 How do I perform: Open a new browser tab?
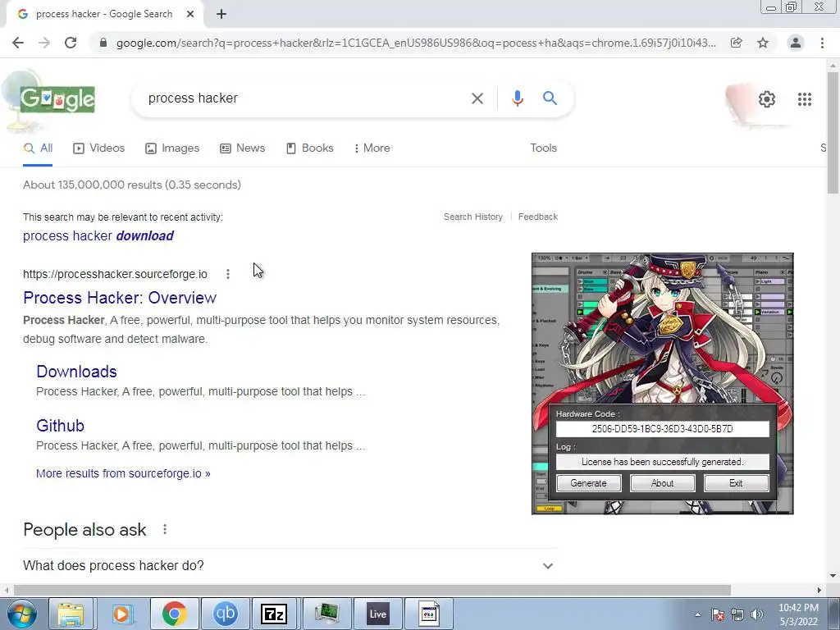point(221,14)
